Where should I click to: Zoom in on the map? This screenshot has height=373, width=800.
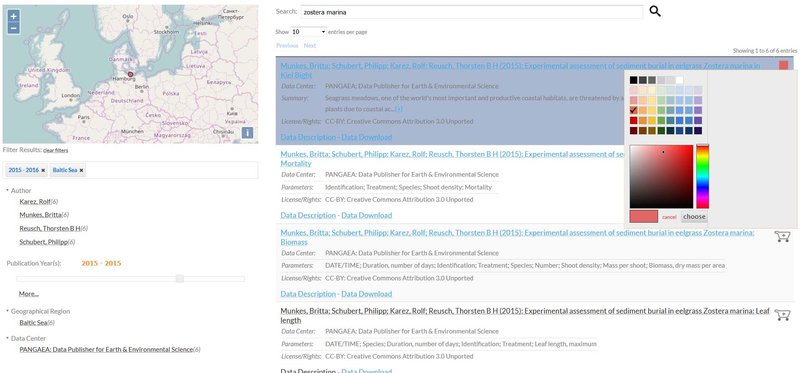(14, 16)
